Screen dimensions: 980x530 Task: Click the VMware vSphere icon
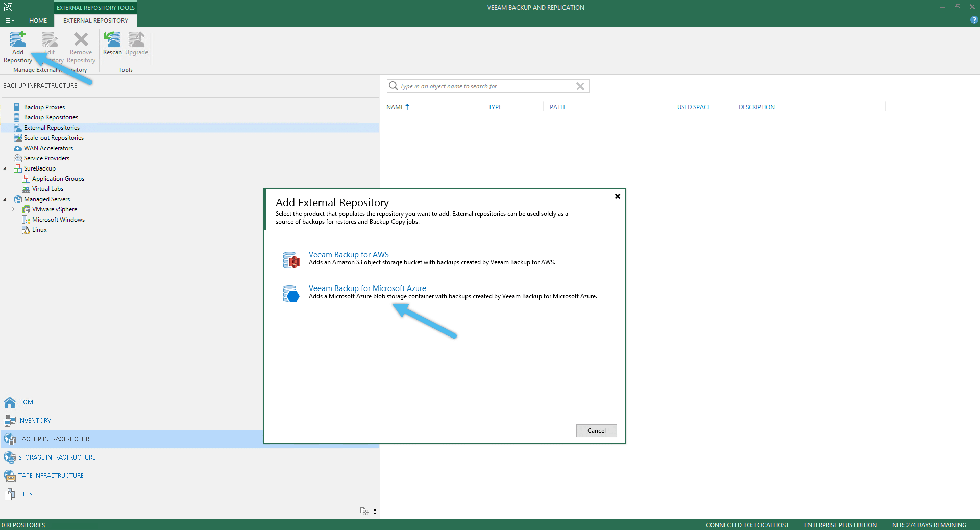pos(26,209)
